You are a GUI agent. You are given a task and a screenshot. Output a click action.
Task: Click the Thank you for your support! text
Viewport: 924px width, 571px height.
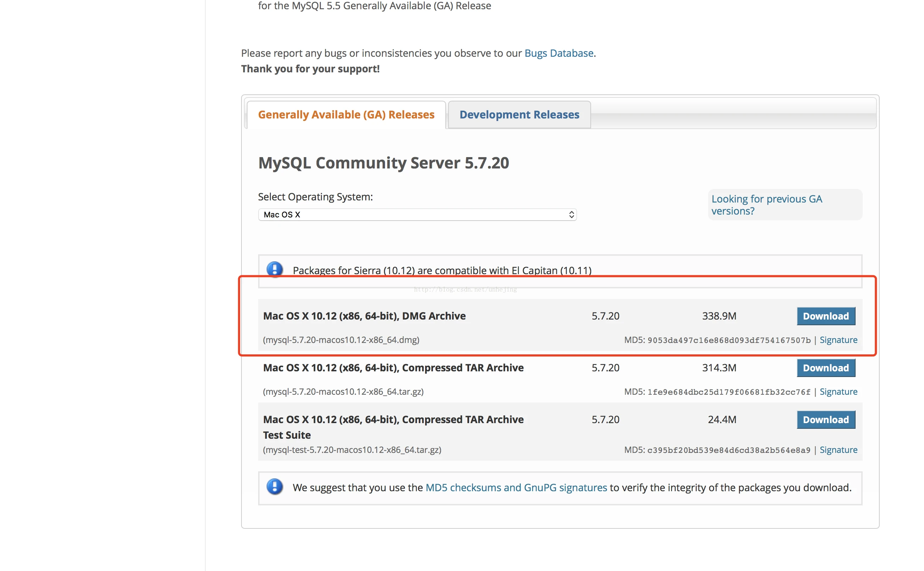[x=310, y=69]
